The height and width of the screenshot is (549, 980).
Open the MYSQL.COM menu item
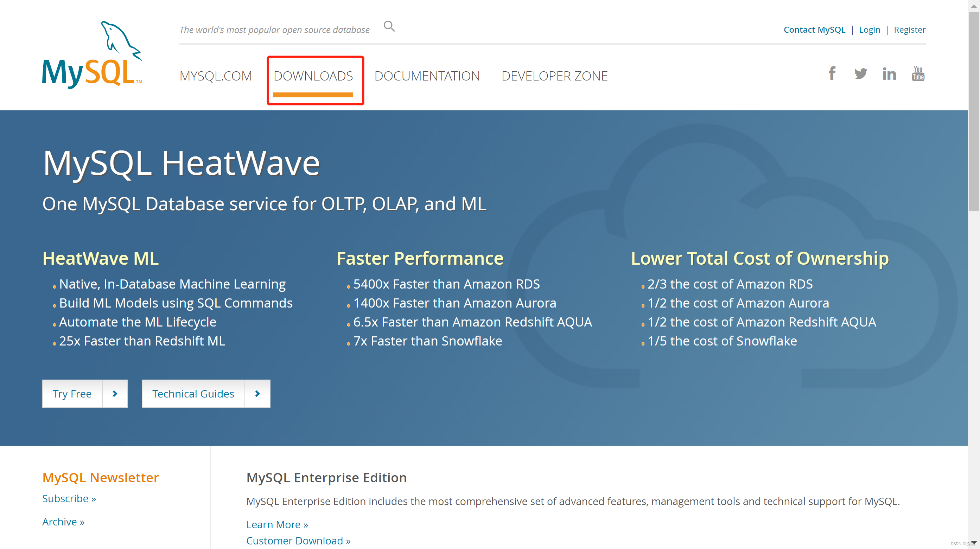(x=216, y=76)
